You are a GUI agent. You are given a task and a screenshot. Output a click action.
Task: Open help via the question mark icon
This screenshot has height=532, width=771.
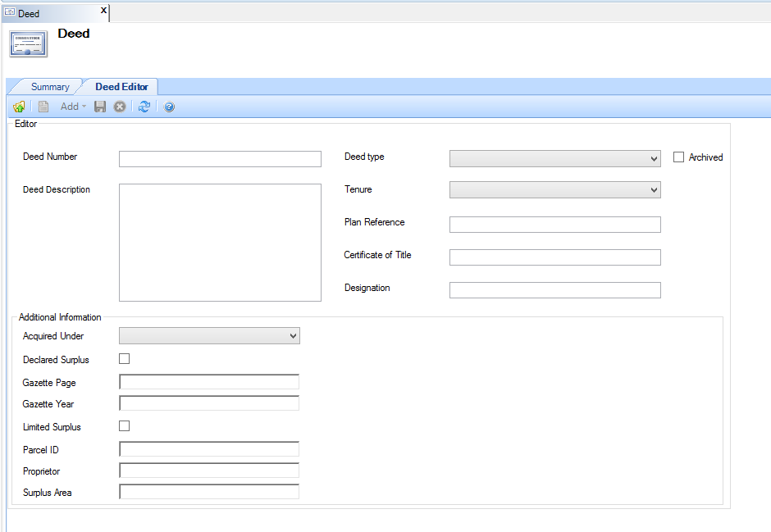tap(169, 107)
